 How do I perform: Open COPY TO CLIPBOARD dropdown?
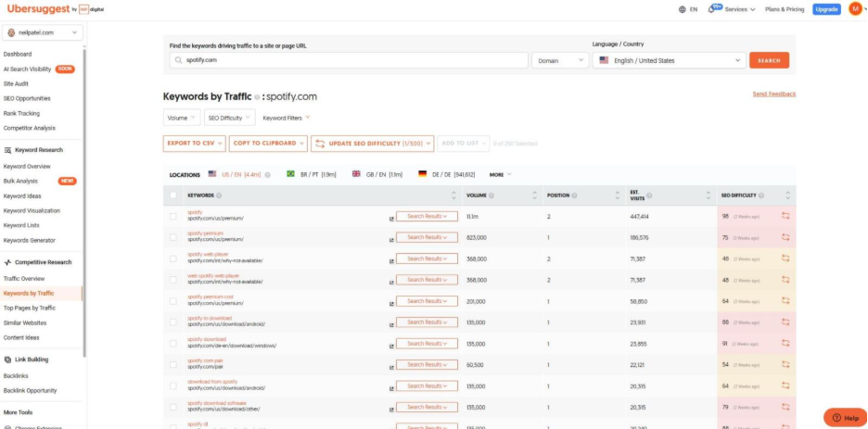[268, 144]
